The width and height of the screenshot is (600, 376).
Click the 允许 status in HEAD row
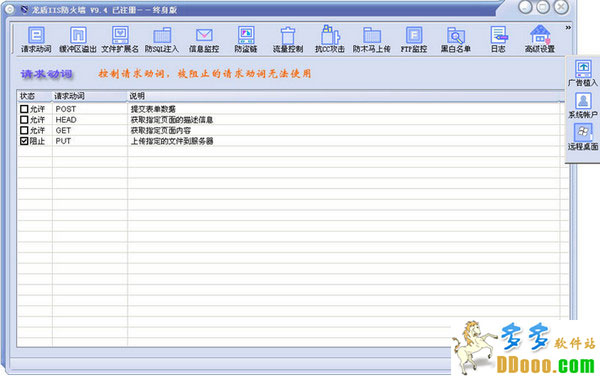click(x=38, y=120)
